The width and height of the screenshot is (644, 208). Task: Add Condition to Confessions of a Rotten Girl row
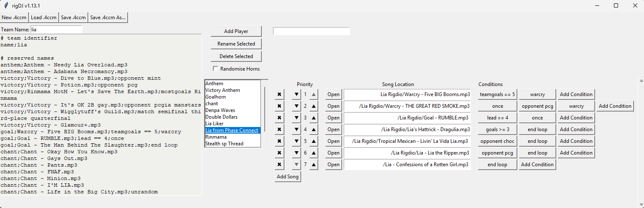(537, 165)
